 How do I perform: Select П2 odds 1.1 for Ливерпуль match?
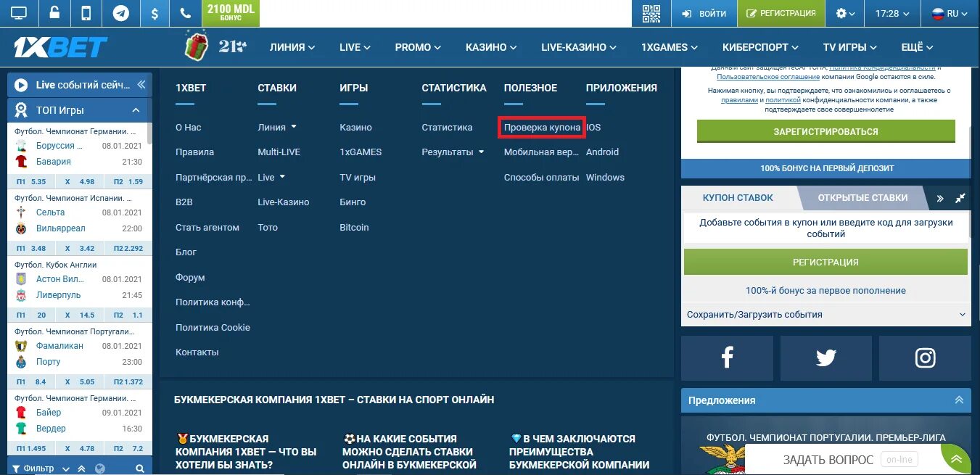tap(128, 315)
